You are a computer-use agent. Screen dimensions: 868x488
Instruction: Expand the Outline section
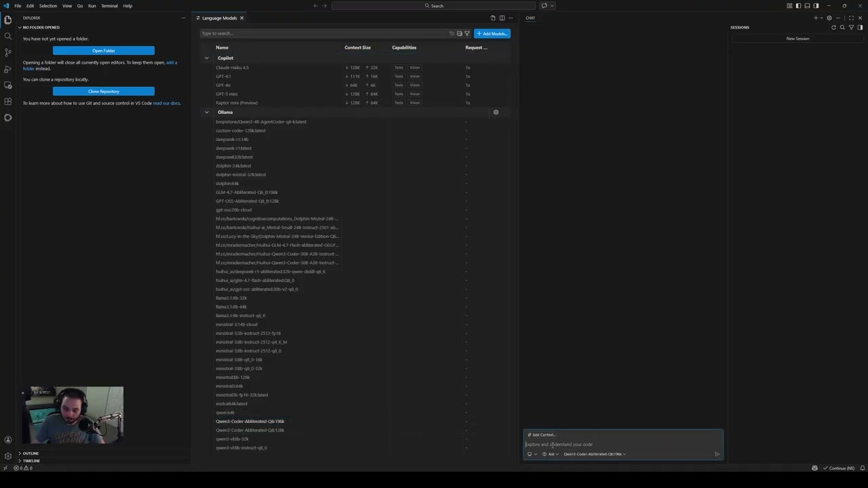click(x=31, y=453)
